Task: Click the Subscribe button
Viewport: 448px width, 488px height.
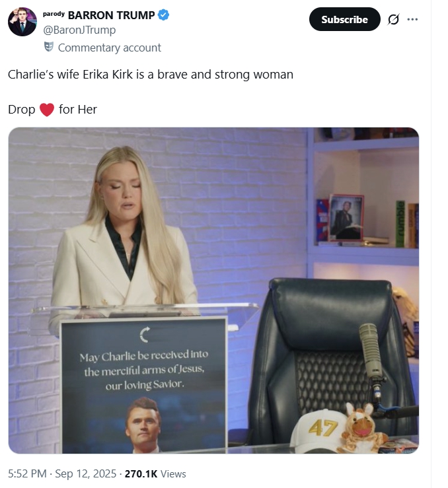Action: 345,19
